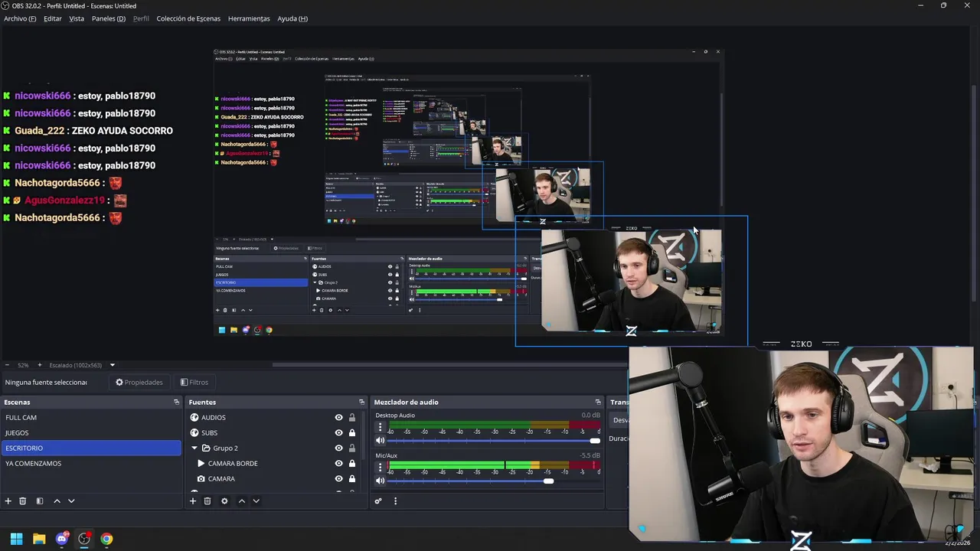
Task: Toggle visibility of CAMARA source
Action: (x=338, y=479)
